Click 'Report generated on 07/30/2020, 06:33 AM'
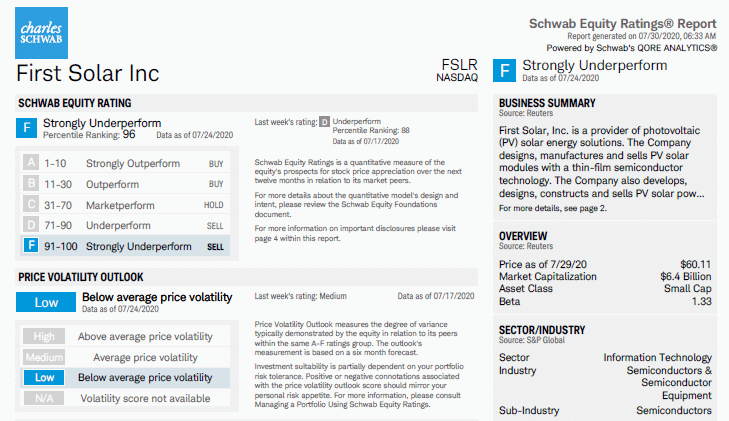729x421 pixels. (x=642, y=36)
